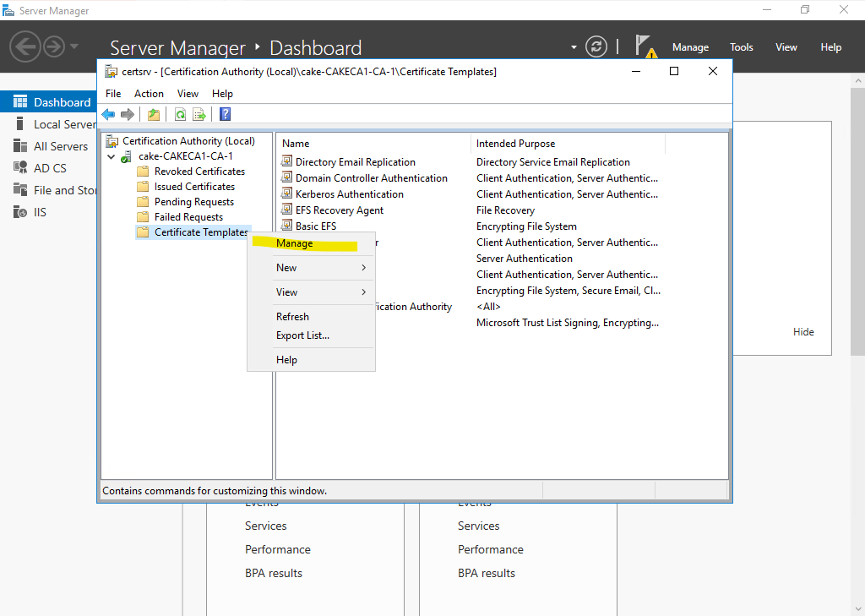Click 'Microsoft Trust List Signing, Encrypting...' cell
Image resolution: width=865 pixels, height=616 pixels.
(567, 323)
